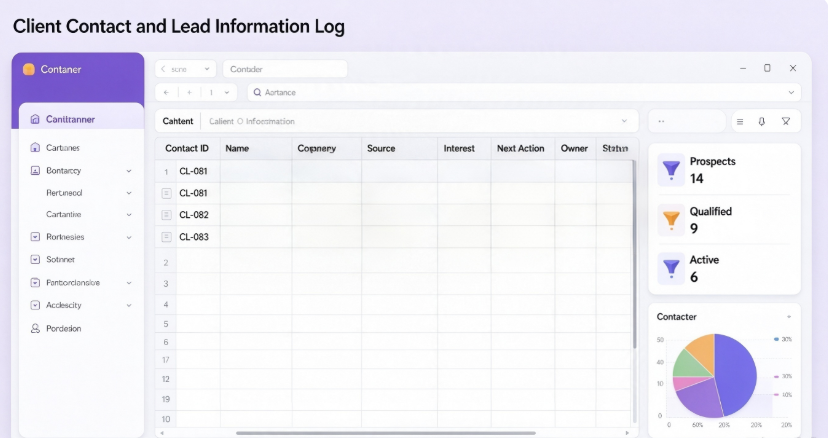Expand the Bontarccy sidebar section
Screen dimensions: 828x438
coord(129,171)
